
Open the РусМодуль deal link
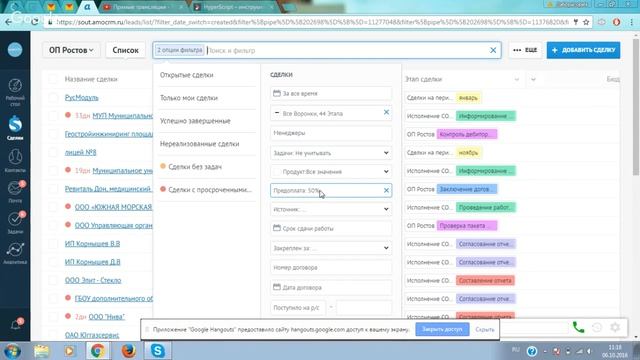tap(82, 98)
